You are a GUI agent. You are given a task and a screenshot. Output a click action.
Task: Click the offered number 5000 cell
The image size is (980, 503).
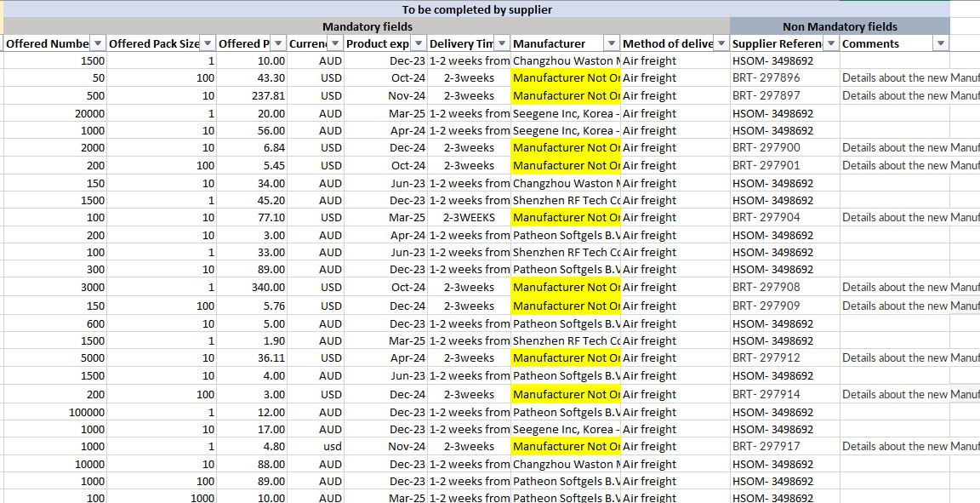[x=54, y=357]
